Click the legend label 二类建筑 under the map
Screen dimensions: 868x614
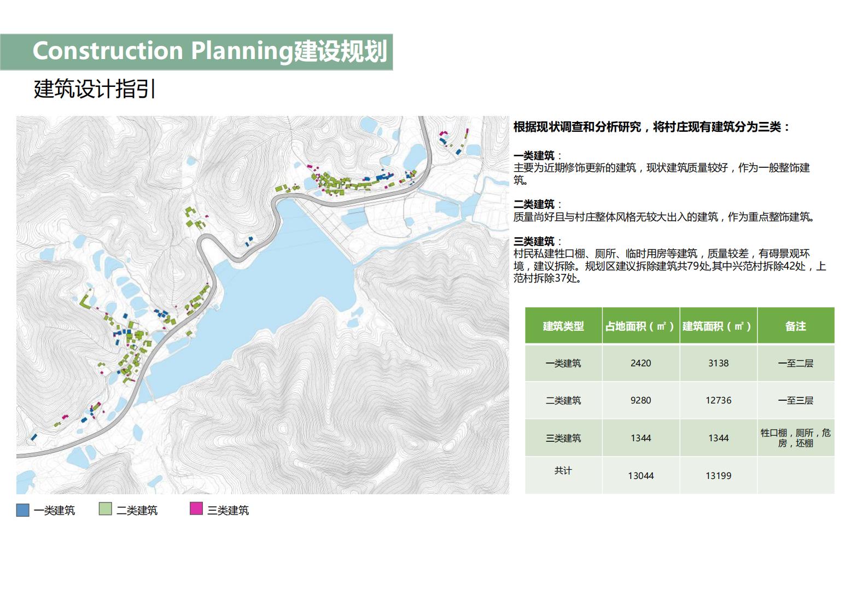click(137, 510)
